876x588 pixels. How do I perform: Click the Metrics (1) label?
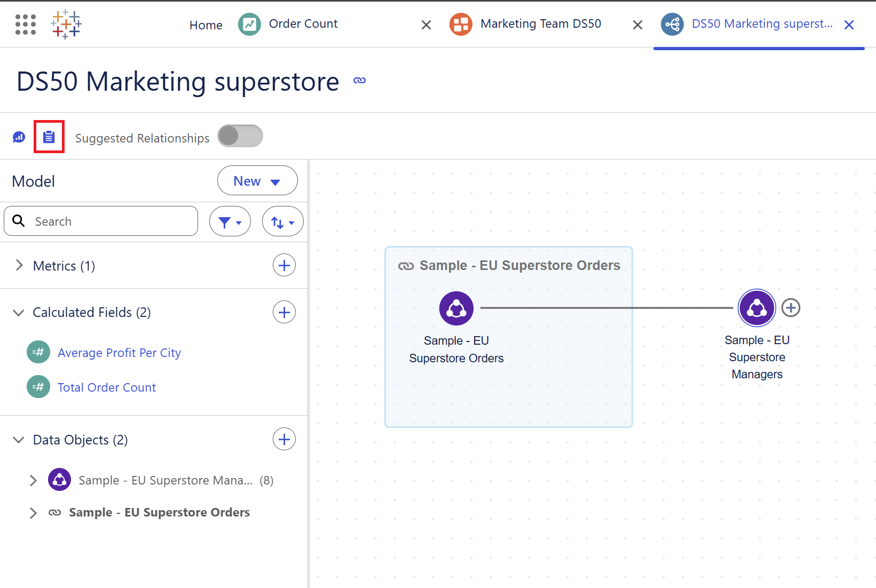point(64,266)
